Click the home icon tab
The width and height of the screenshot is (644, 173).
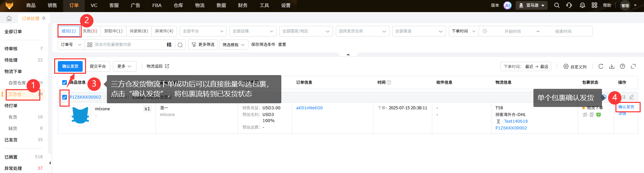click(9, 18)
